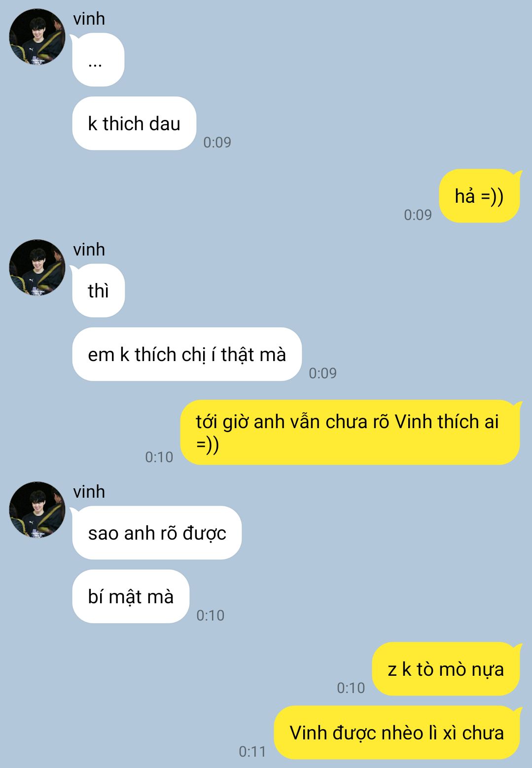This screenshot has width=532, height=768.
Task: Tap the 'sao anh rõ được' bubble
Action: click(x=157, y=533)
